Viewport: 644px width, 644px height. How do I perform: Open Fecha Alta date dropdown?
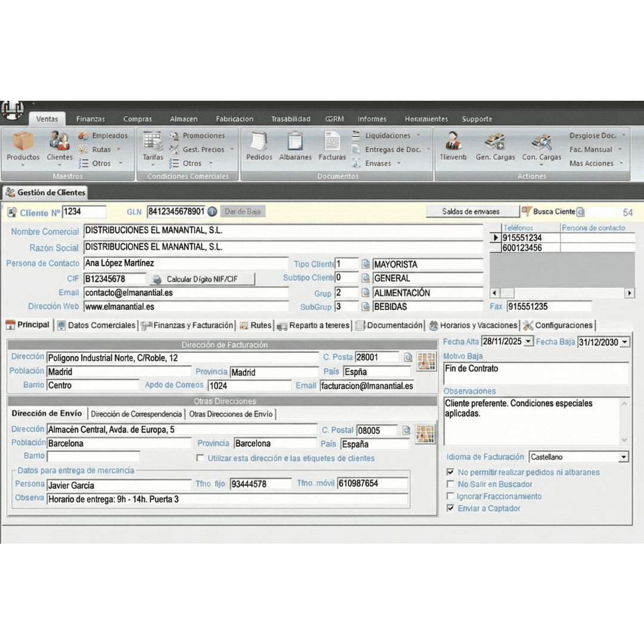click(x=528, y=341)
